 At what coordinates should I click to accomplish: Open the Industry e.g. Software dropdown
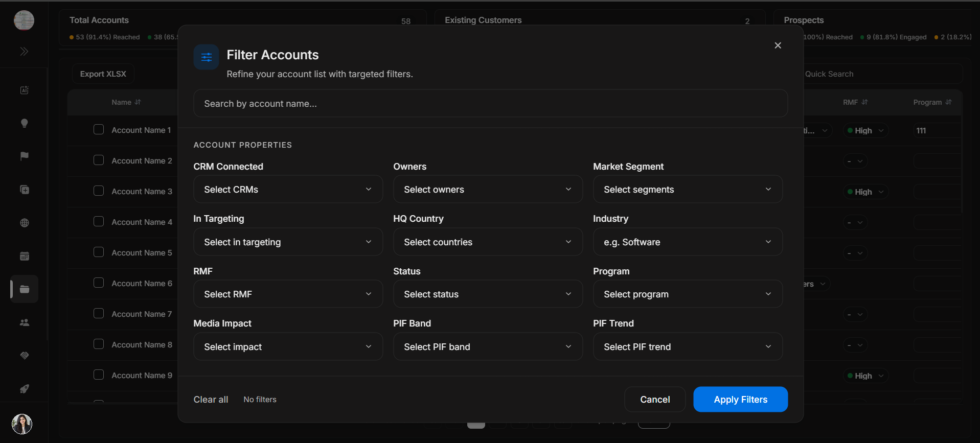(x=688, y=242)
